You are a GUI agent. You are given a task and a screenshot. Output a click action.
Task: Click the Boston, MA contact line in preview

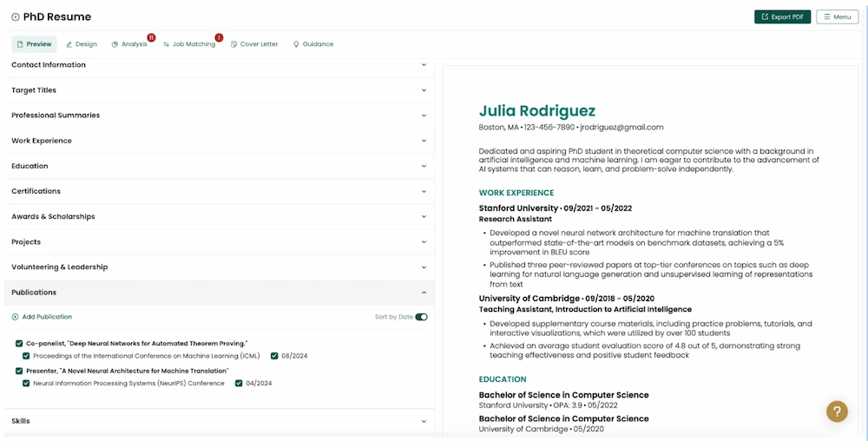[x=571, y=128]
